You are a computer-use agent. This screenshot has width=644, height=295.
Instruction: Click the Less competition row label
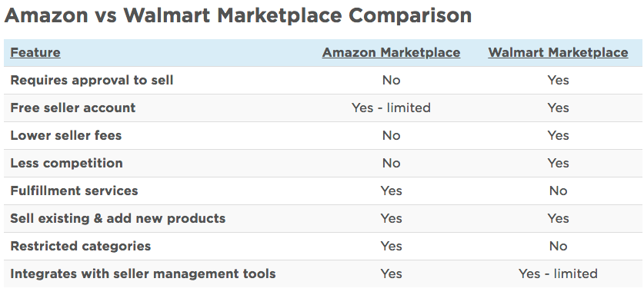(x=66, y=164)
